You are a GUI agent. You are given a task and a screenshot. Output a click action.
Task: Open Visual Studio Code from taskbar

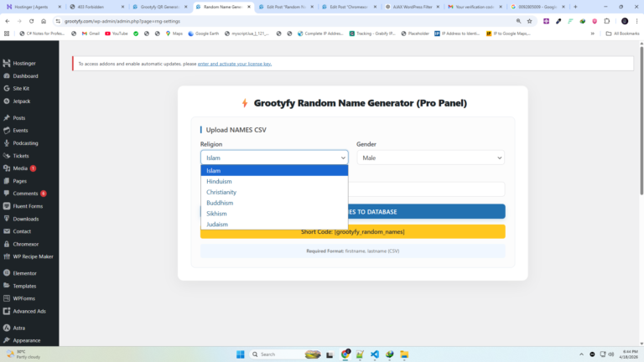point(375,354)
